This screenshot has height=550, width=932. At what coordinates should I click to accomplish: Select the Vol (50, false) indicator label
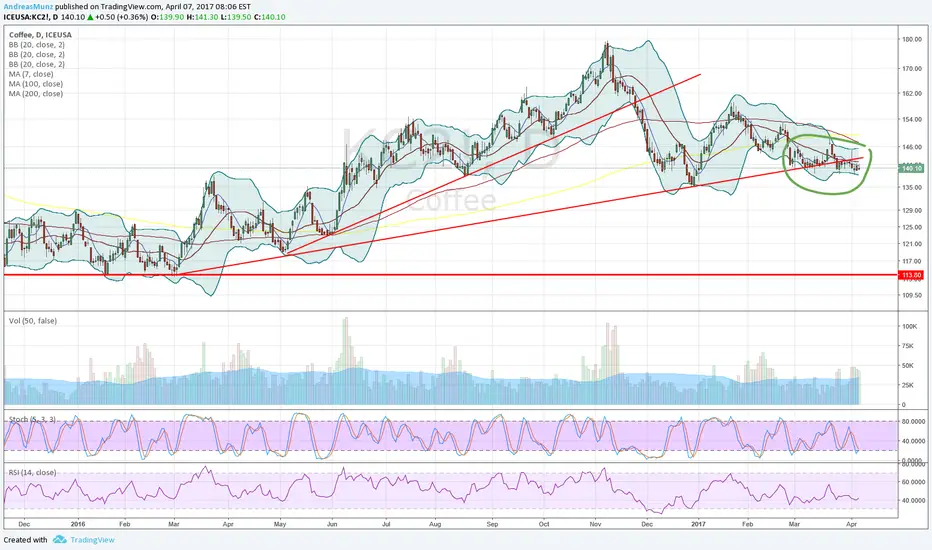pos(33,321)
